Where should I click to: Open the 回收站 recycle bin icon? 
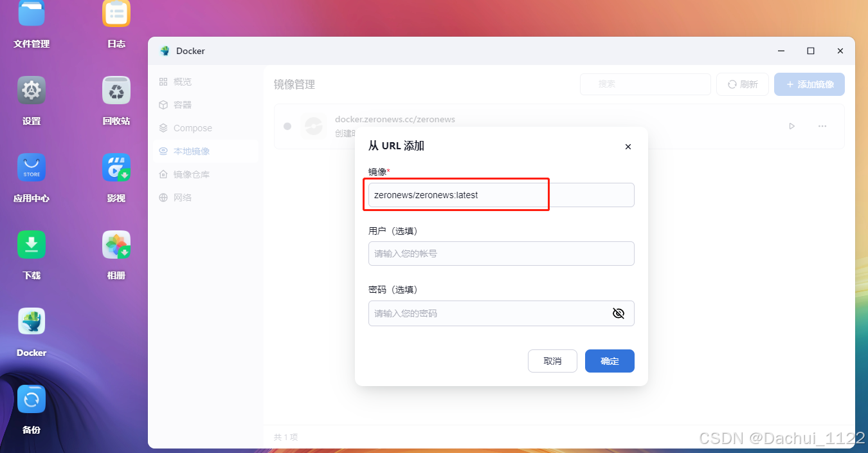tap(116, 90)
